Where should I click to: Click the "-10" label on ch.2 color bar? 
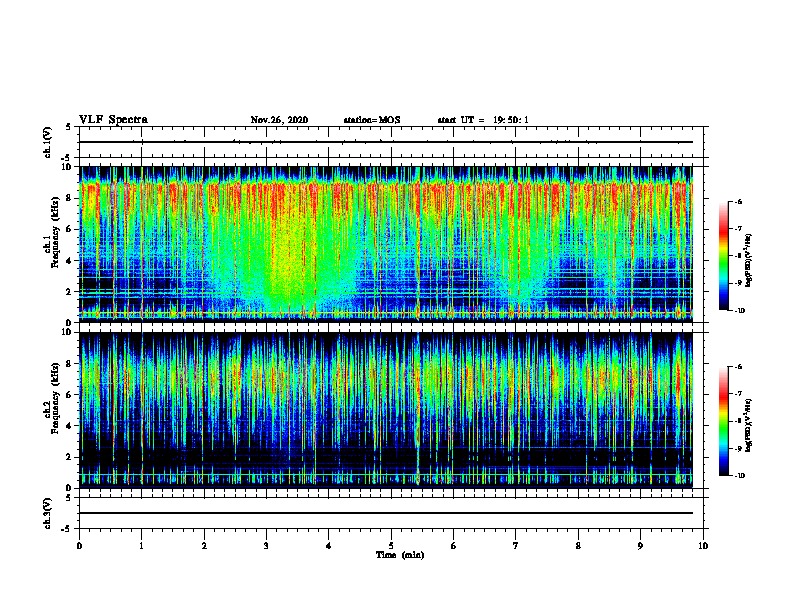[x=739, y=475]
